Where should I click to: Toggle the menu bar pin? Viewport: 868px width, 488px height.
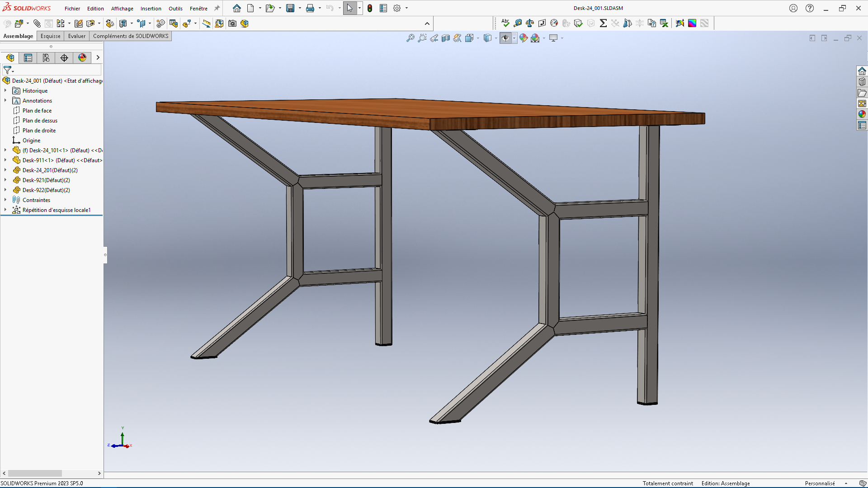click(x=217, y=8)
